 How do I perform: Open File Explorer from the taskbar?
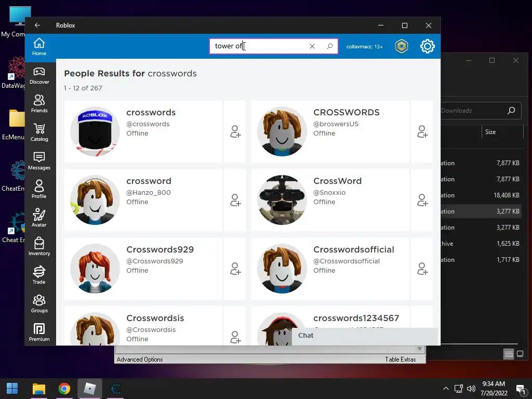38,389
